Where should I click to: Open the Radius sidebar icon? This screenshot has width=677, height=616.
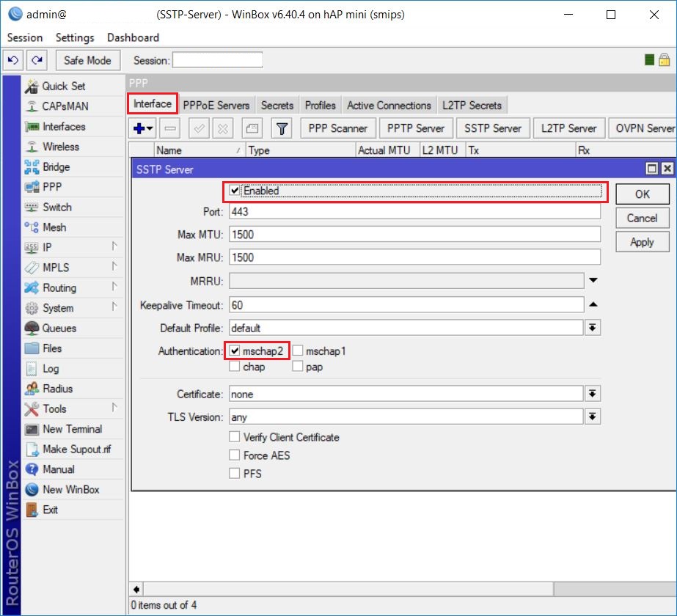click(x=32, y=389)
